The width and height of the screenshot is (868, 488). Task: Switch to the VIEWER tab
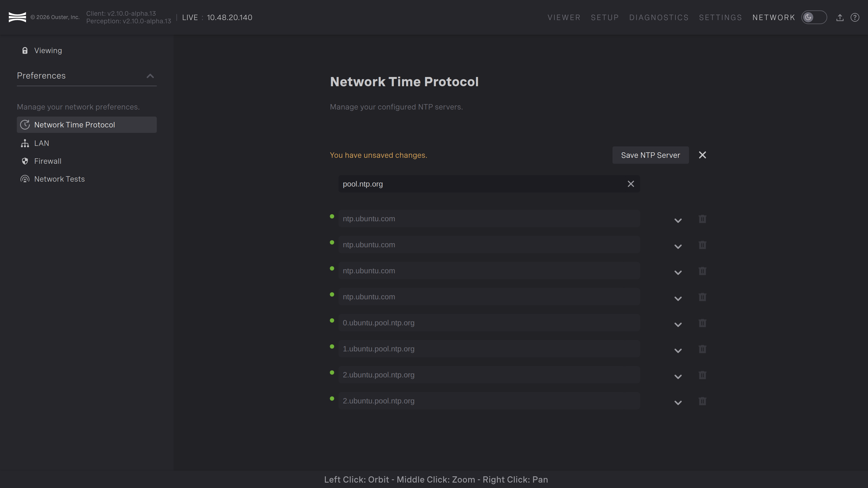tap(564, 18)
